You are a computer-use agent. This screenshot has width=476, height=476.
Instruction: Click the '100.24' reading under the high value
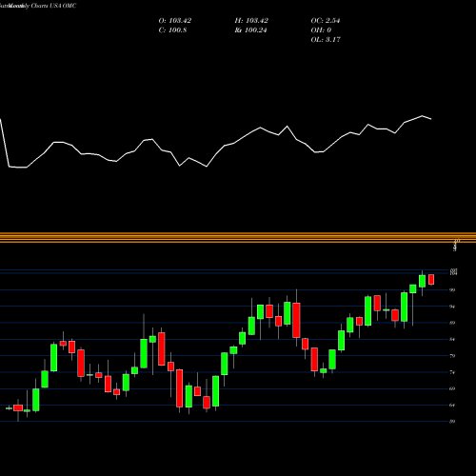tap(255, 30)
